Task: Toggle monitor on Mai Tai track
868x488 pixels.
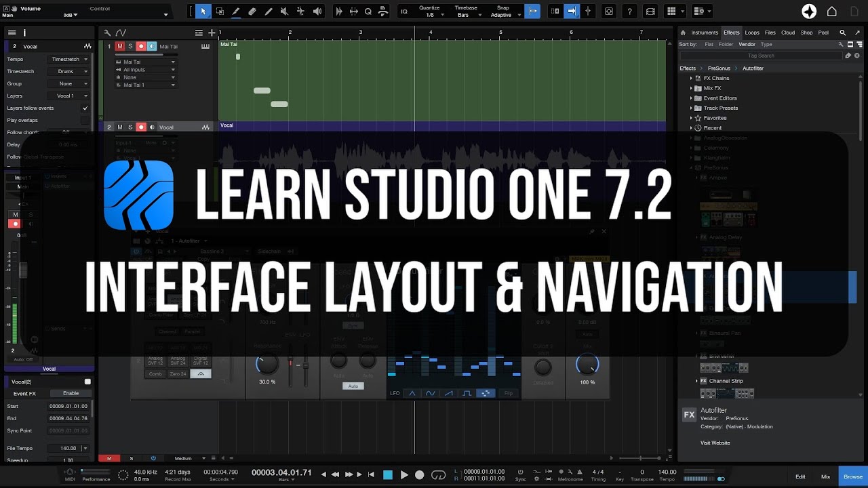Action: (x=151, y=47)
